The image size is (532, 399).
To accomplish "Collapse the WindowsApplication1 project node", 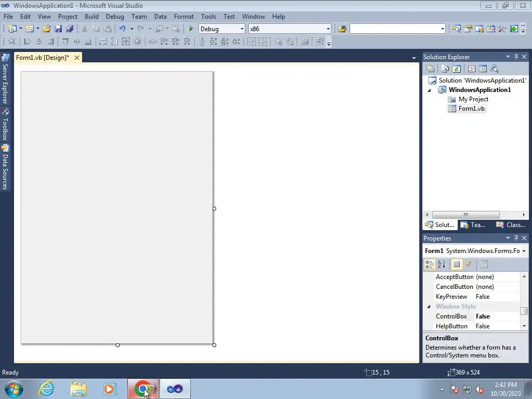I will 429,90.
